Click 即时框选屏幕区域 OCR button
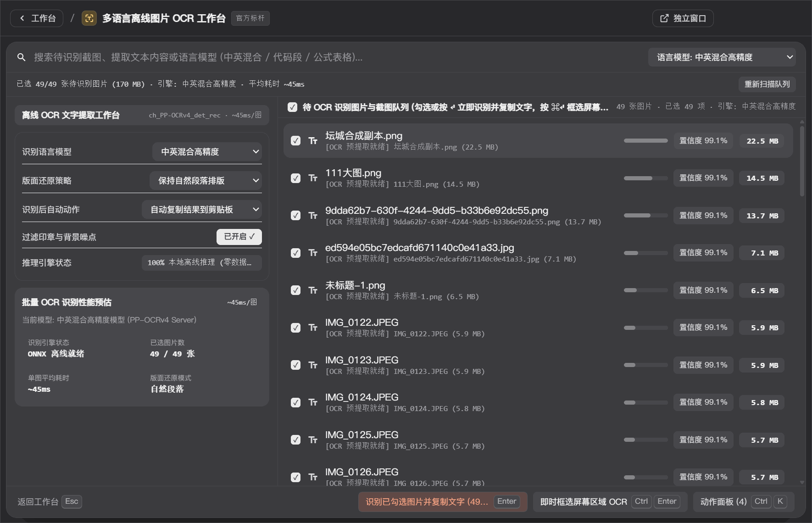Viewport: 812px width, 523px height. coord(610,502)
